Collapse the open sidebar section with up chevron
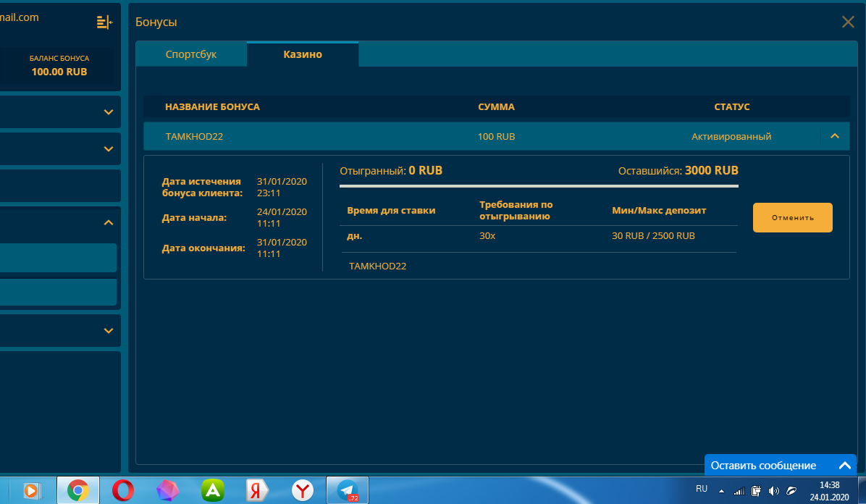Screen dimensions: 866x504 [x=109, y=223]
